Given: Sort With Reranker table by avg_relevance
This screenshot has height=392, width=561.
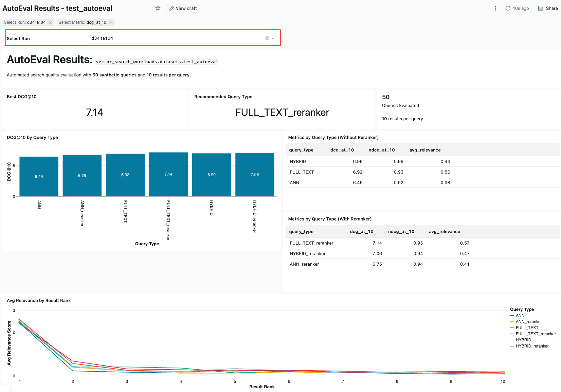Looking at the screenshot, I should coord(444,232).
